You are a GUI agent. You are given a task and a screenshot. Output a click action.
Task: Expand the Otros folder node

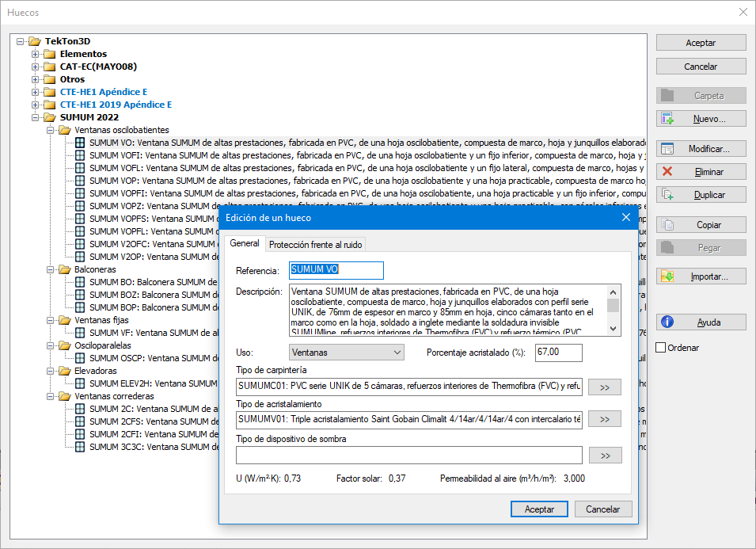(35, 79)
